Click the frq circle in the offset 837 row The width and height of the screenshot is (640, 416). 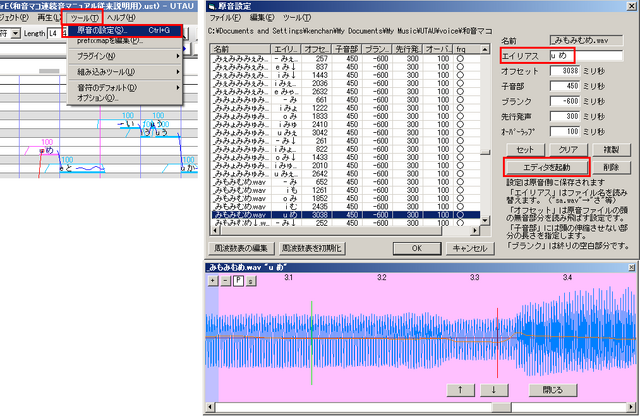pyautogui.click(x=460, y=67)
